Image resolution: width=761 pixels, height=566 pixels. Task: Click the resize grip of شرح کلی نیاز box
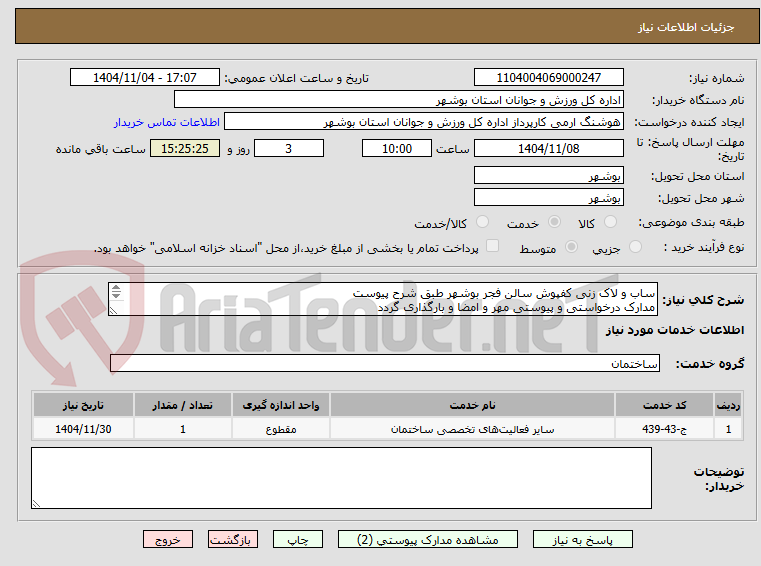(x=113, y=311)
